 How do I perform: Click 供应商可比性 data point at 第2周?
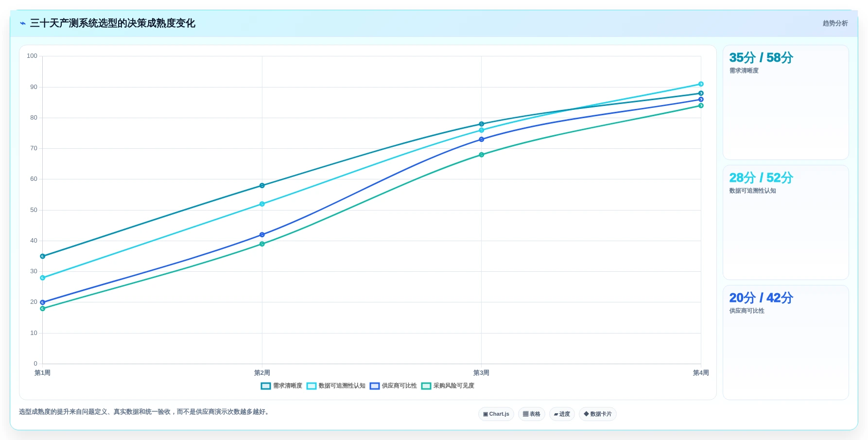pos(262,235)
